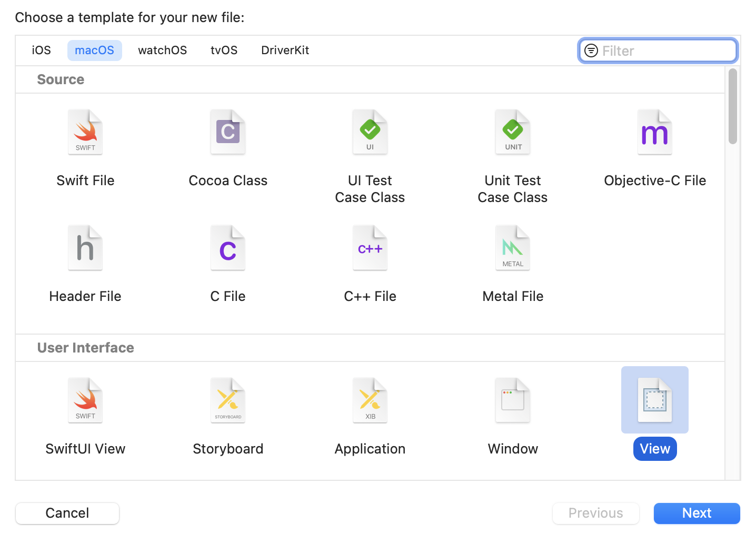Click the "Application" label
756x544 pixels.
370,449
